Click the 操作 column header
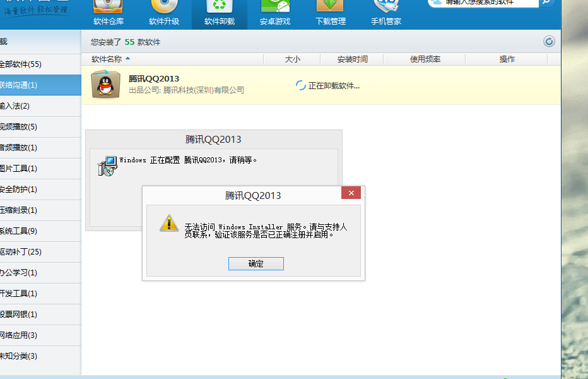 (507, 59)
